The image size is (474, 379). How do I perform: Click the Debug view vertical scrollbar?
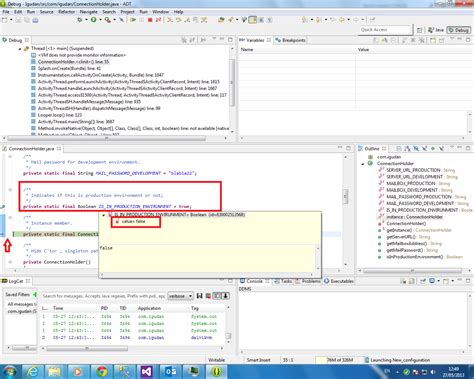coord(232,82)
